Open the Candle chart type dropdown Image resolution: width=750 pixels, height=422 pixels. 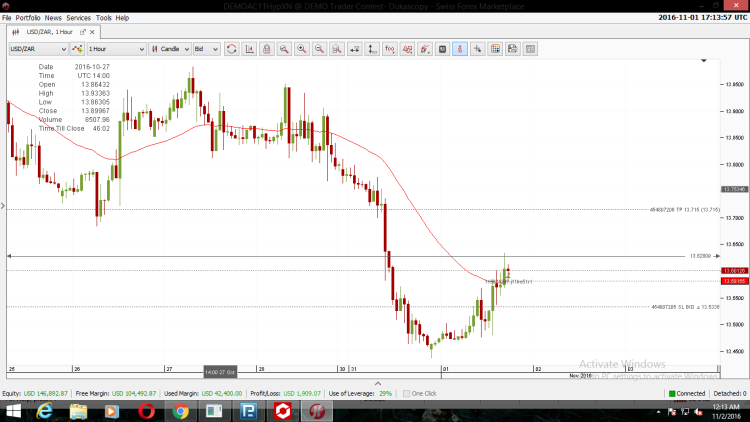coord(170,49)
